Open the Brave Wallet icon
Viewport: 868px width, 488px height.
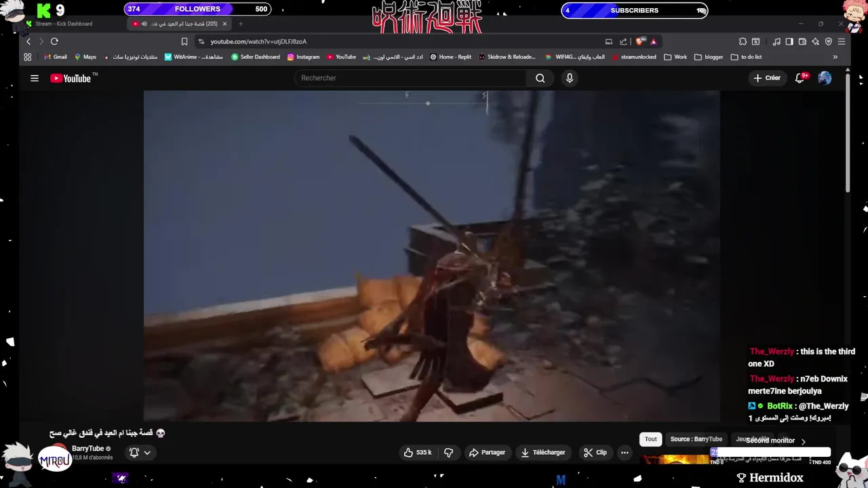point(802,41)
